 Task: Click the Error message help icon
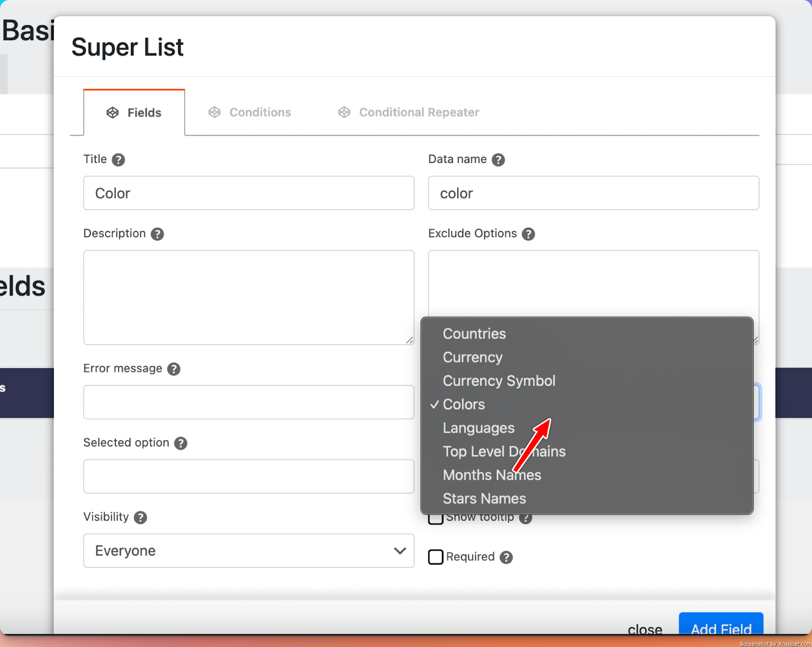[x=174, y=369]
